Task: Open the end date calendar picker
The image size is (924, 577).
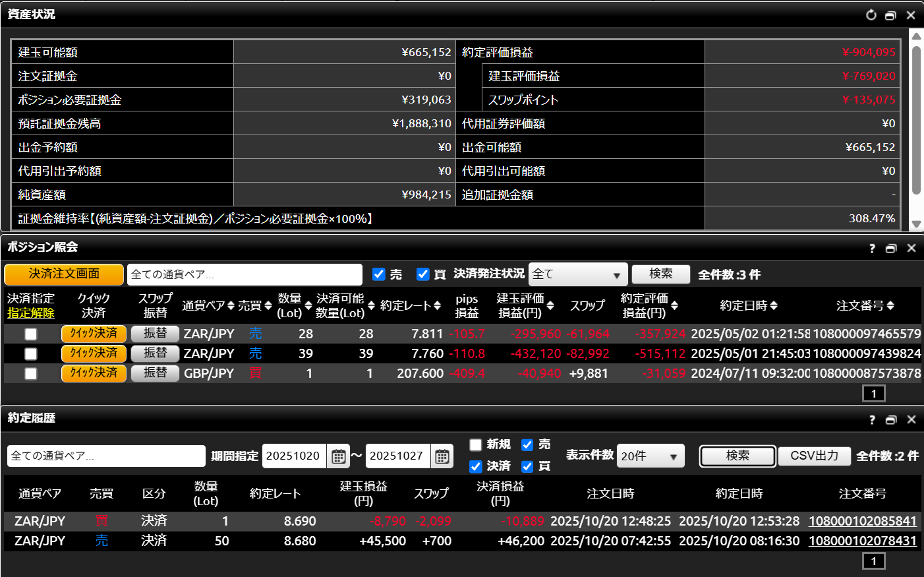Action: click(442, 456)
